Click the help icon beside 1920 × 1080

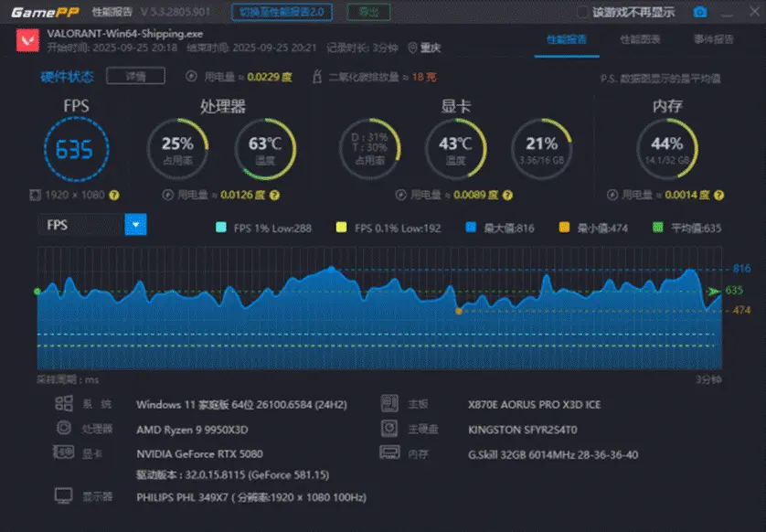pos(114,195)
